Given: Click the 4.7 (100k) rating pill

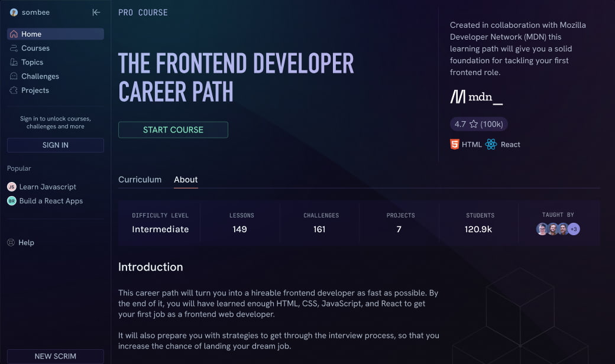Looking at the screenshot, I should point(478,124).
